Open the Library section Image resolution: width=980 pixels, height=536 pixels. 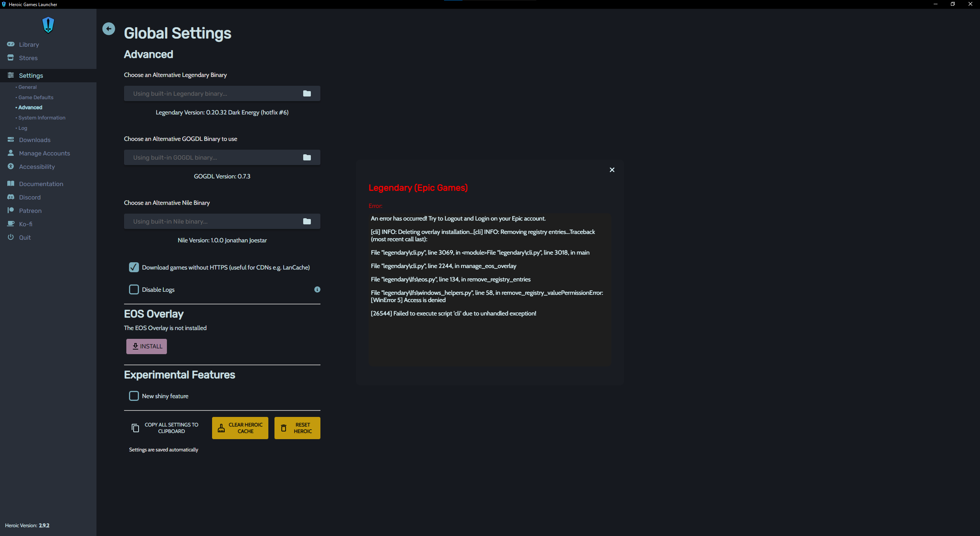(x=29, y=44)
